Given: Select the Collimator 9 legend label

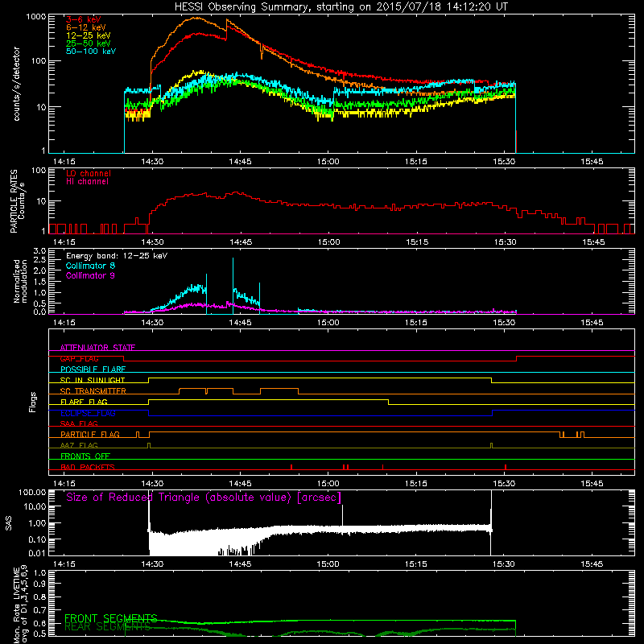Looking at the screenshot, I should coord(90,275).
